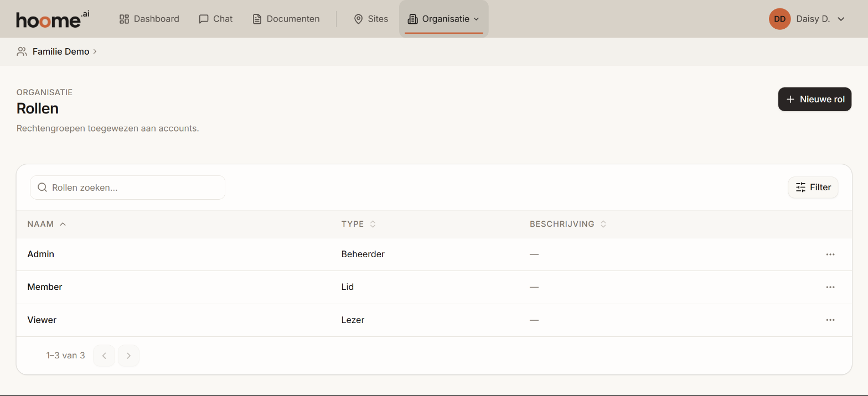Click the Rollen page heading
Viewport: 868px width, 396px height.
pos(38,108)
